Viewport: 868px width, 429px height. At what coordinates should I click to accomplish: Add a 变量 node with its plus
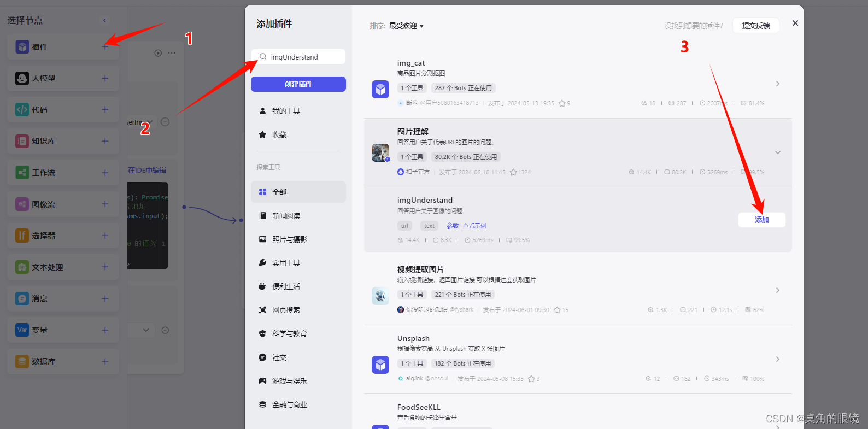click(x=105, y=330)
